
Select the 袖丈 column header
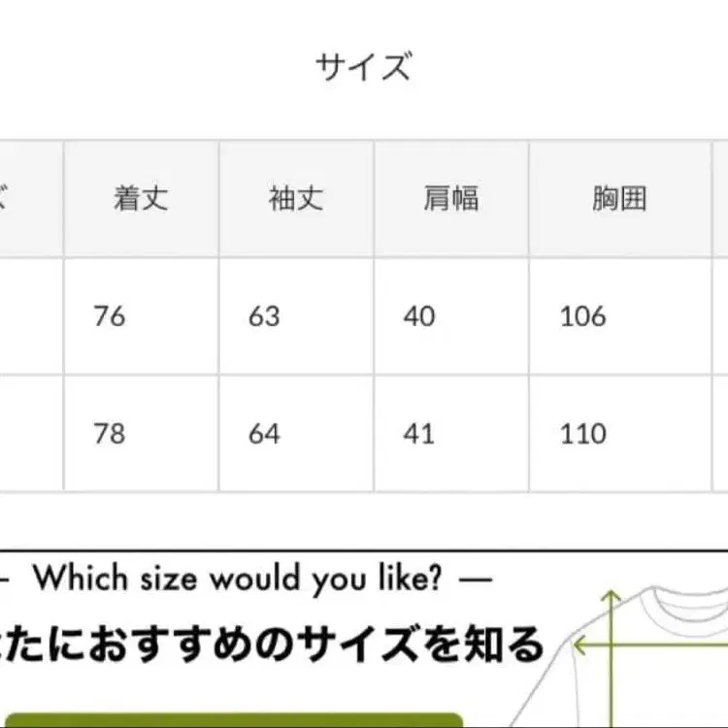296,199
